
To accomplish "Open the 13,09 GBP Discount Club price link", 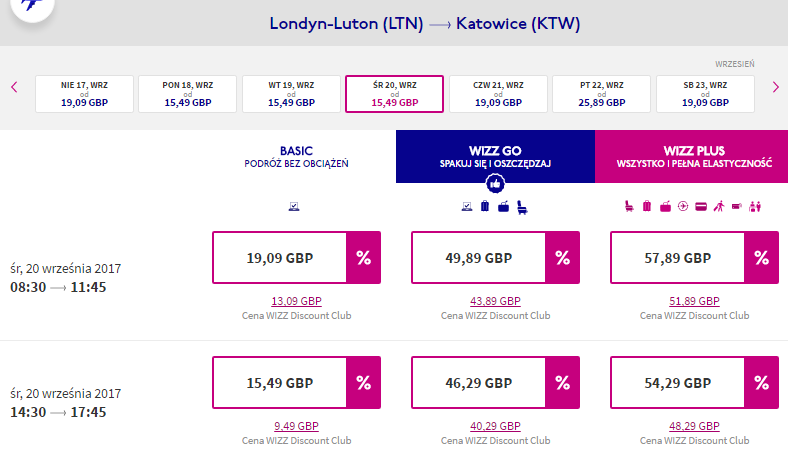I will (297, 301).
